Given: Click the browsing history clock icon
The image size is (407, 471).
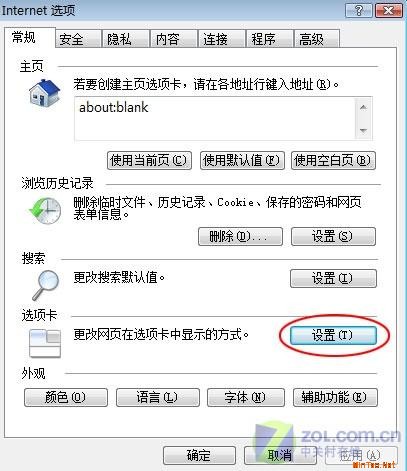Looking at the screenshot, I should coord(45,210).
